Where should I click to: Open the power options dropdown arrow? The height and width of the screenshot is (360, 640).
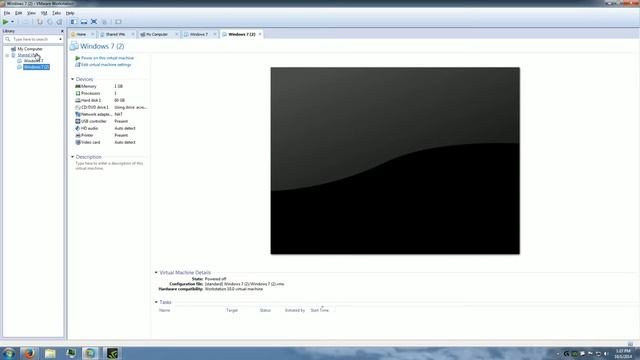click(12, 22)
